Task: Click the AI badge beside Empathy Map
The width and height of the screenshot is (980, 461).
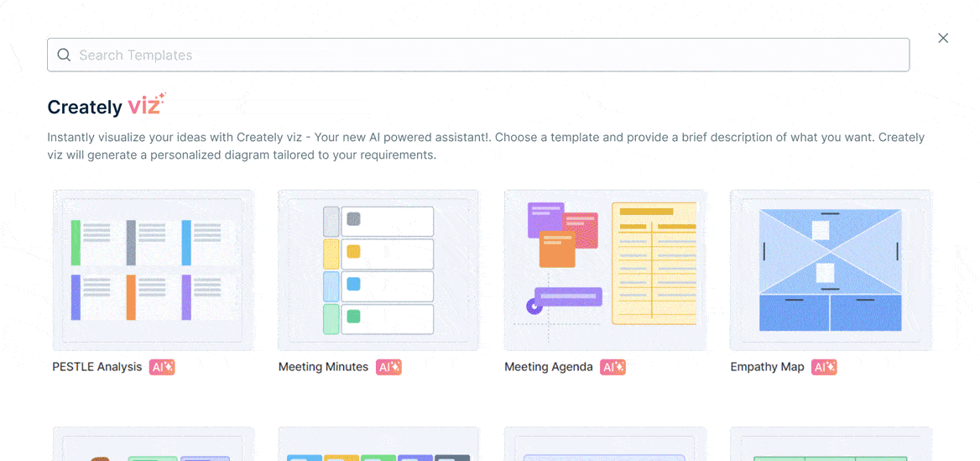Action: tap(824, 367)
